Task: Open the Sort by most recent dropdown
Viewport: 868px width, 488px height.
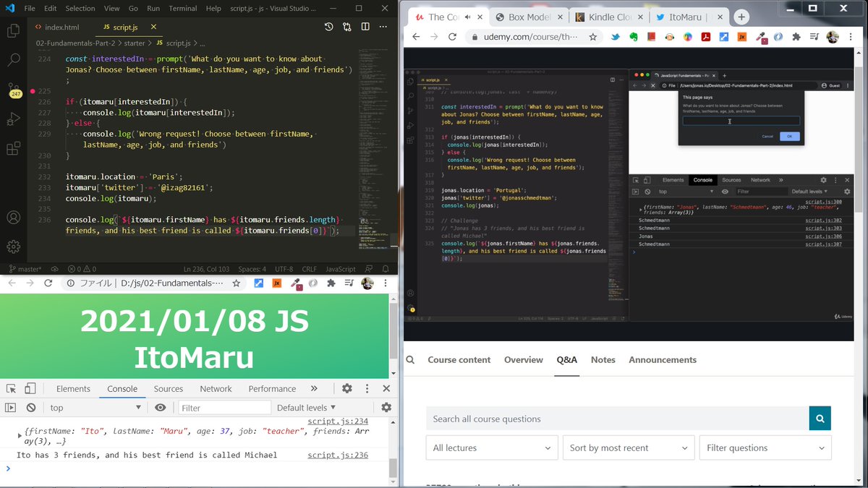Action: click(x=629, y=448)
